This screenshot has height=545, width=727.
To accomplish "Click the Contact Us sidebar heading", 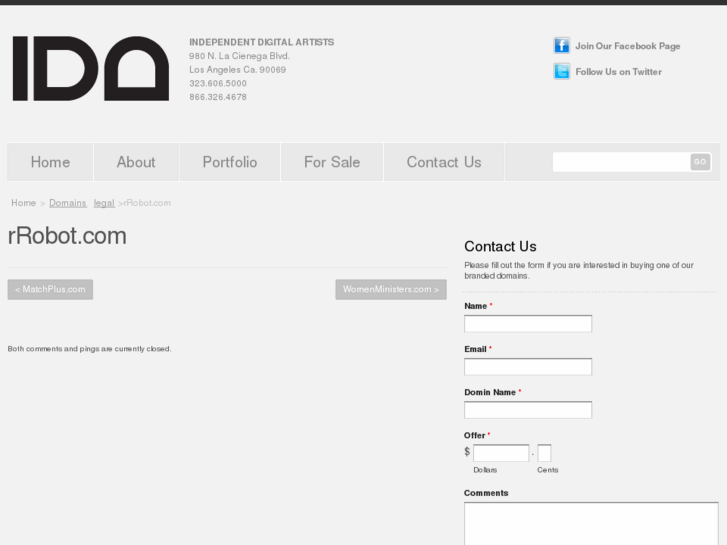I will pos(500,246).
